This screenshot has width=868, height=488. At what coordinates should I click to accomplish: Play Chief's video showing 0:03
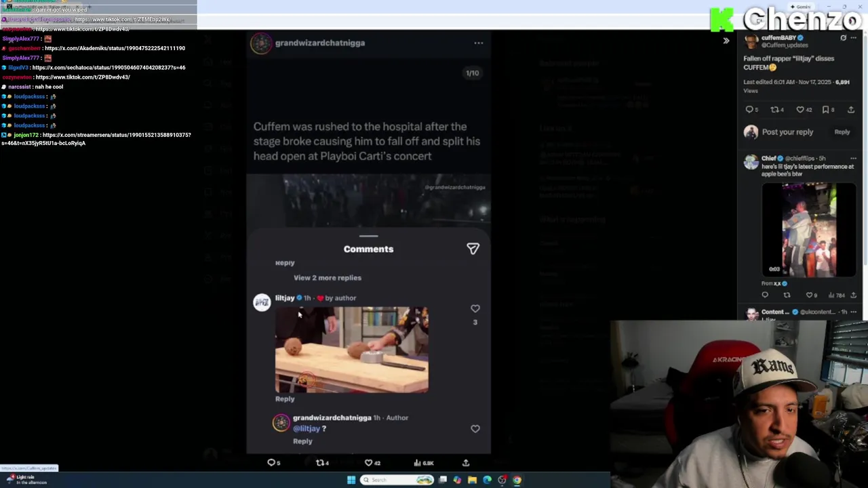[x=809, y=230]
